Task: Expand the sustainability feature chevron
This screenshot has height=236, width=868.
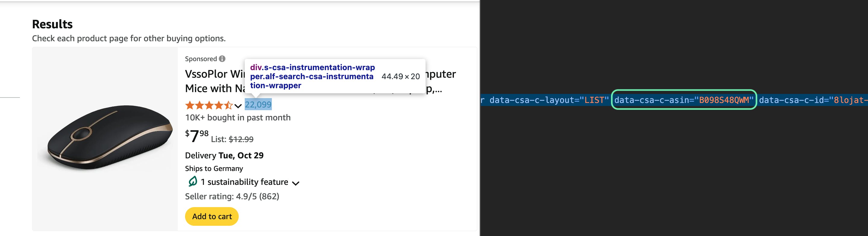Action: point(295,183)
